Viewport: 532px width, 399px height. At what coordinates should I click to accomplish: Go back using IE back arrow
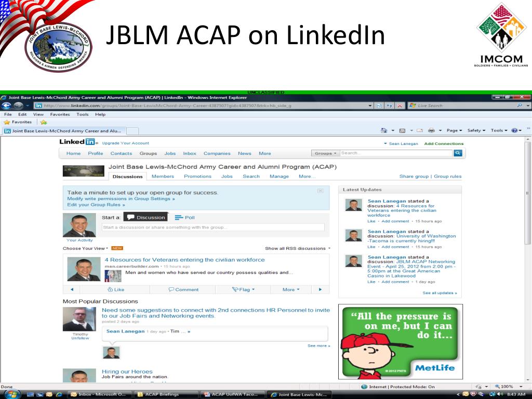(x=7, y=105)
